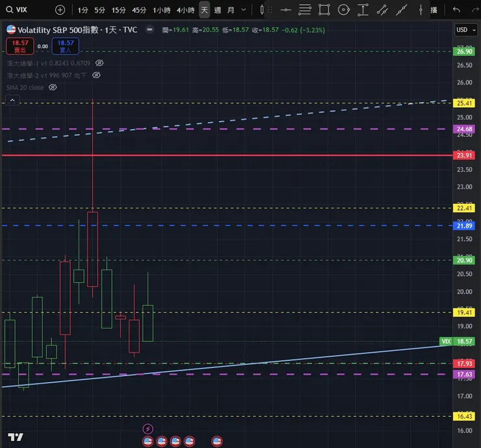Click the 17.63 purple price label
Viewport: 481px width, 448px height.
[x=464, y=374]
